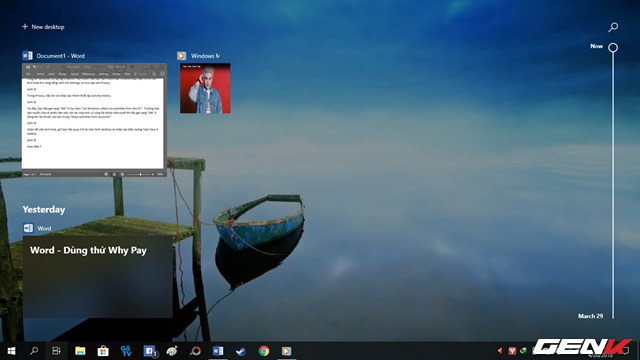640x360 pixels.
Task: Open Google Chrome from taskbar
Action: 264,351
